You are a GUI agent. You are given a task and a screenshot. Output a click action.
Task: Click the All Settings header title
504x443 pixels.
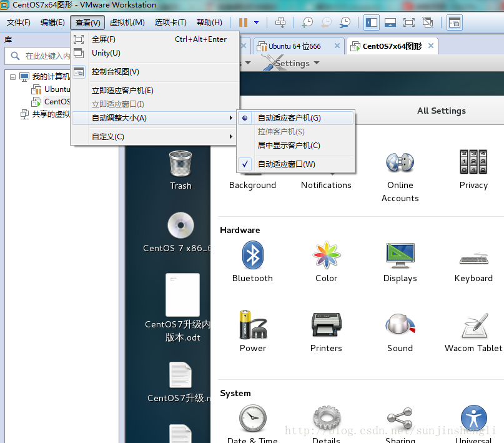pos(442,111)
